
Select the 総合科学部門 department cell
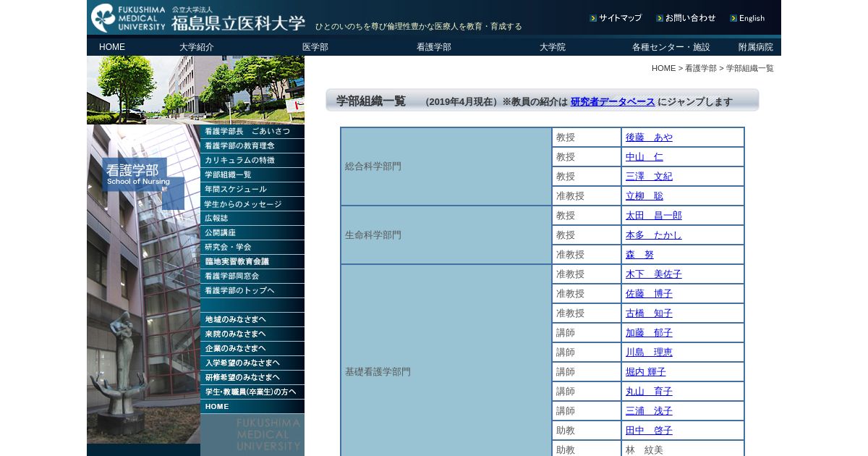pyautogui.click(x=446, y=166)
